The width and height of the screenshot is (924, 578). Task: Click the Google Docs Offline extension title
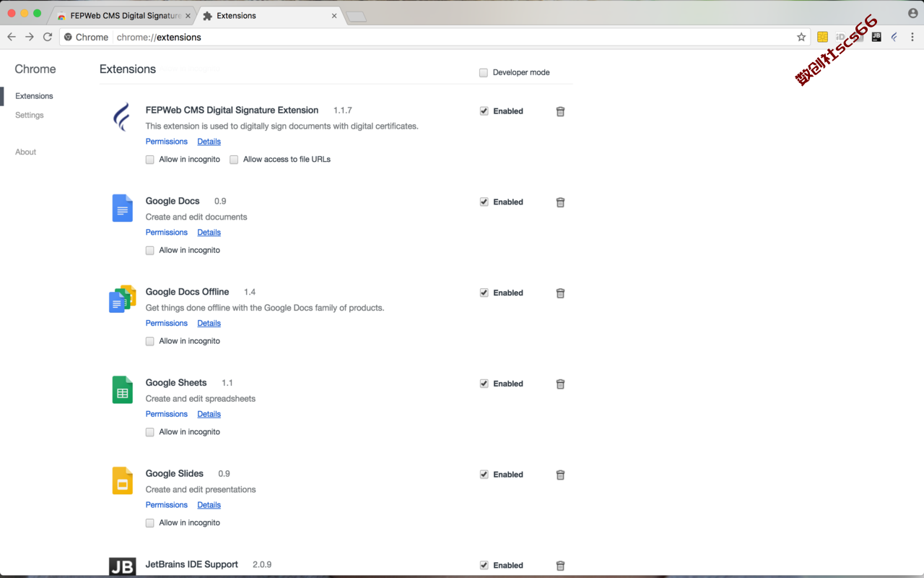click(x=188, y=292)
